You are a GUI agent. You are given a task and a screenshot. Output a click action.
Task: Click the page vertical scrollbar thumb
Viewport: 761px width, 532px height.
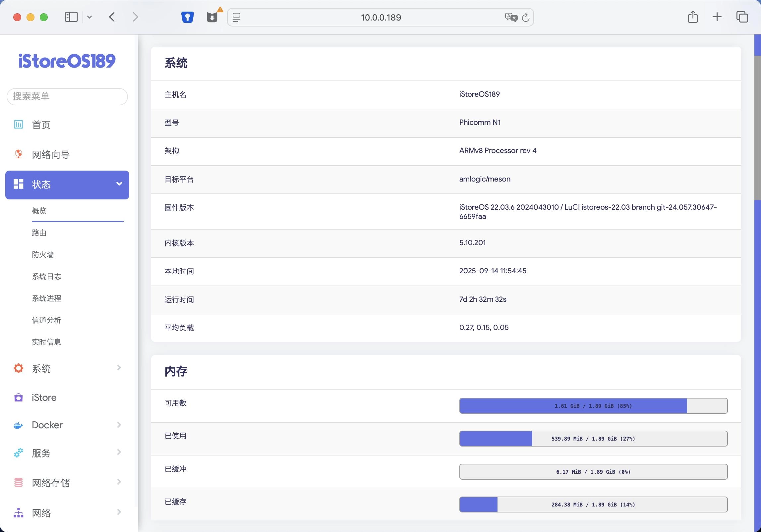click(758, 128)
